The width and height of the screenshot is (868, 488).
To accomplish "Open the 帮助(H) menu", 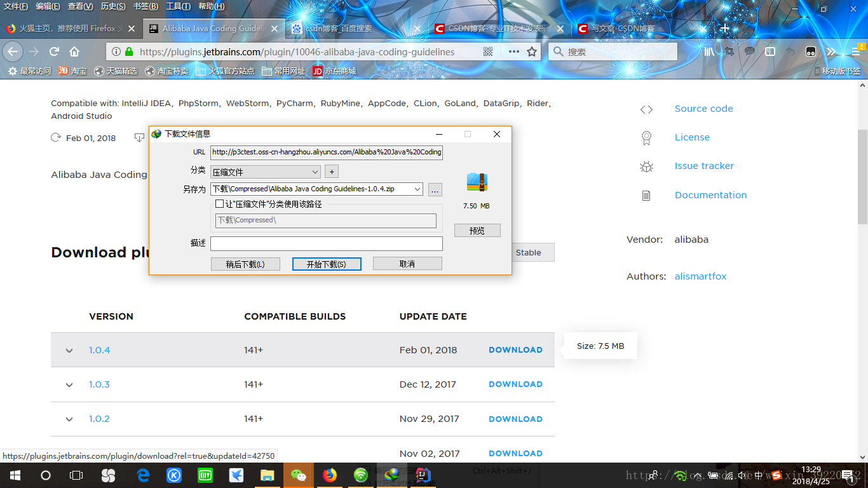I will pos(212,6).
